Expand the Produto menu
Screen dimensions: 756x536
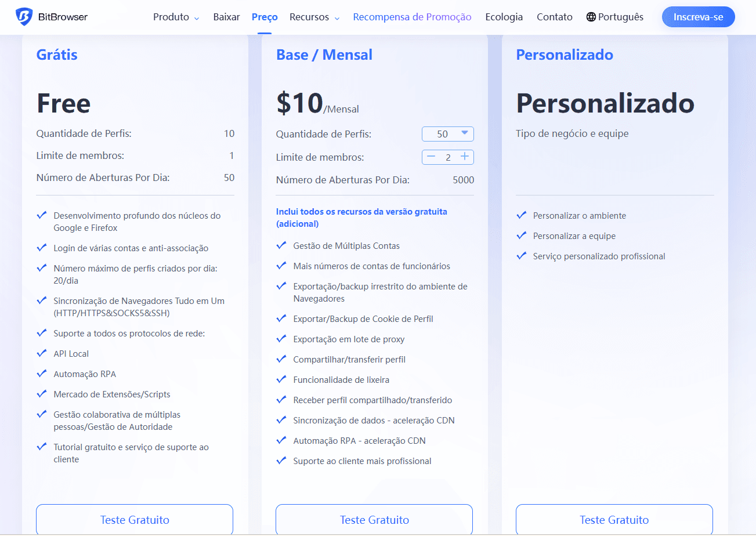[176, 17]
